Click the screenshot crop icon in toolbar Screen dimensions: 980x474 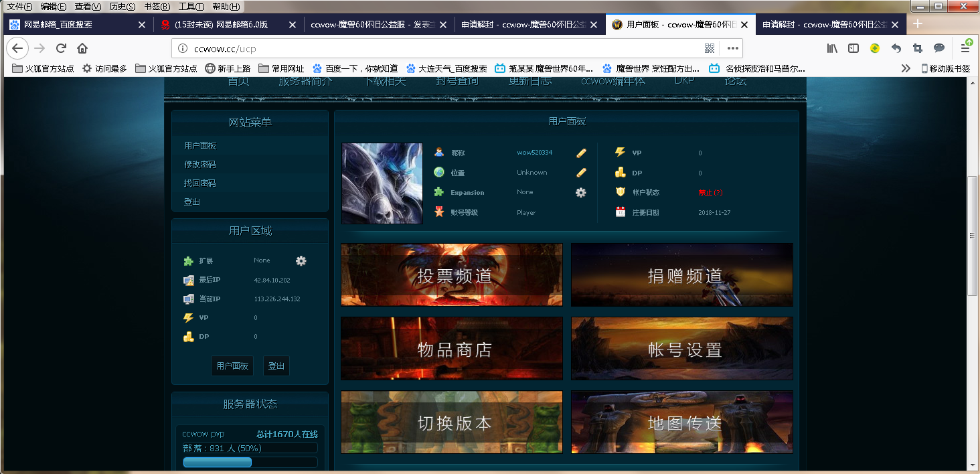(x=917, y=48)
